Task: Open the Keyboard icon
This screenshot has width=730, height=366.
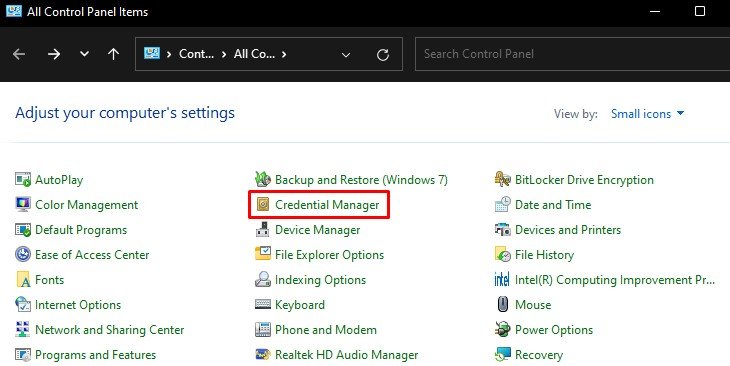Action: [x=263, y=305]
